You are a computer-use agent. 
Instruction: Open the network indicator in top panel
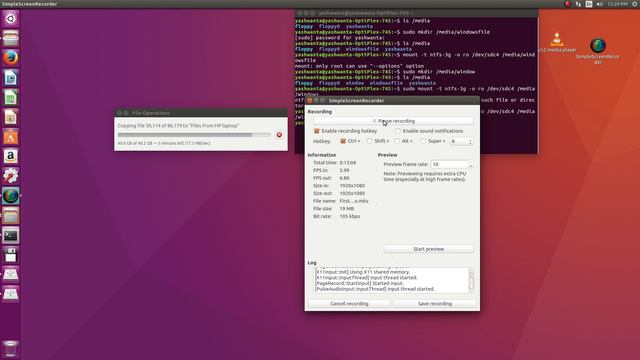pos(578,4)
